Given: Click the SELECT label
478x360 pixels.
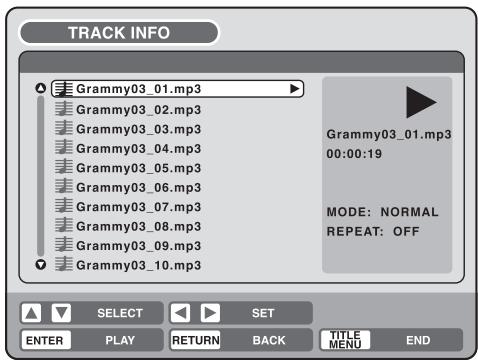Looking at the screenshot, I should pos(120,313).
